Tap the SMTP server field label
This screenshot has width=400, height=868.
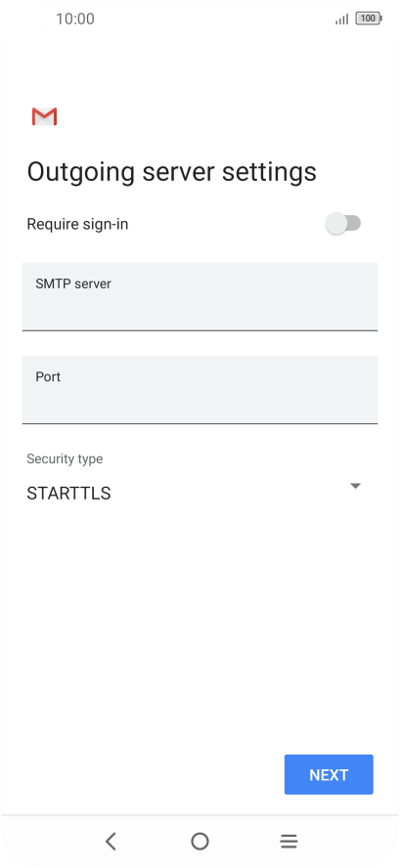click(73, 284)
